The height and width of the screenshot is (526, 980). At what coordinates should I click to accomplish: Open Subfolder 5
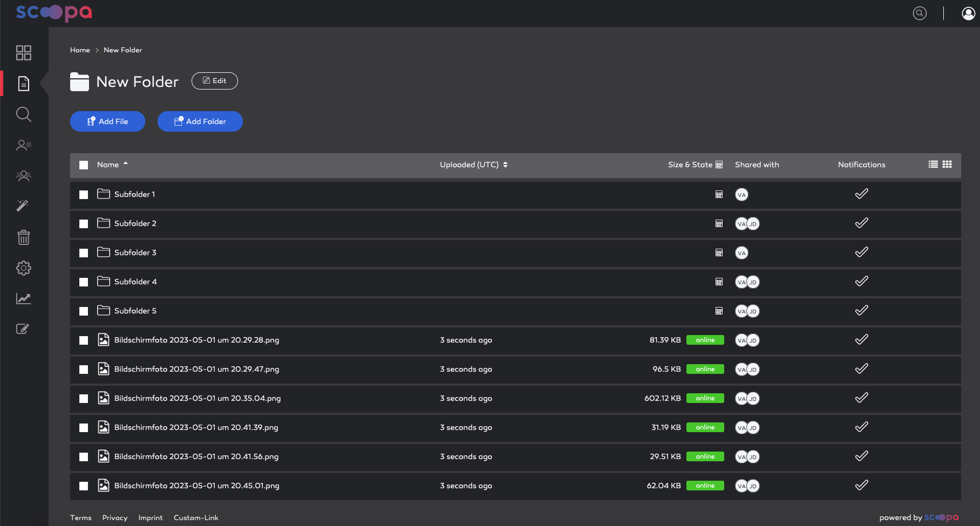(x=135, y=311)
